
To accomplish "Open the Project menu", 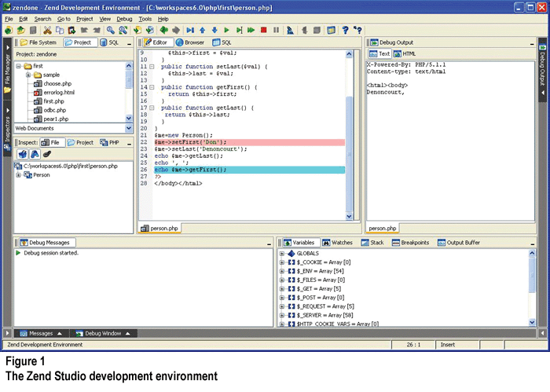I will (85, 19).
